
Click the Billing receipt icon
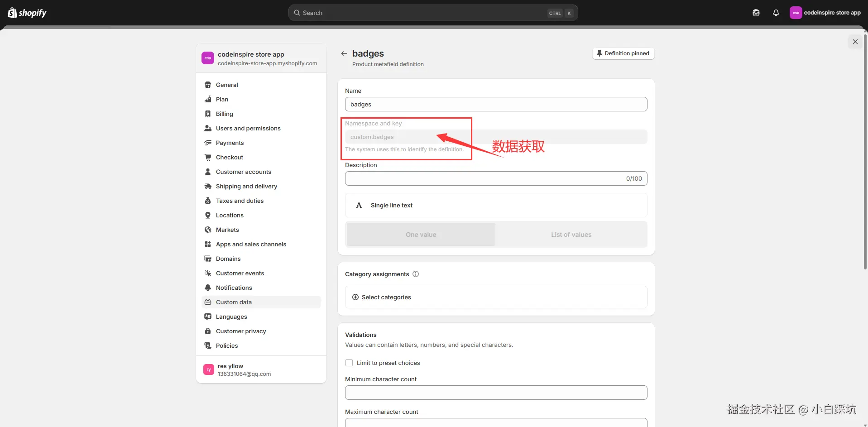pyautogui.click(x=208, y=114)
